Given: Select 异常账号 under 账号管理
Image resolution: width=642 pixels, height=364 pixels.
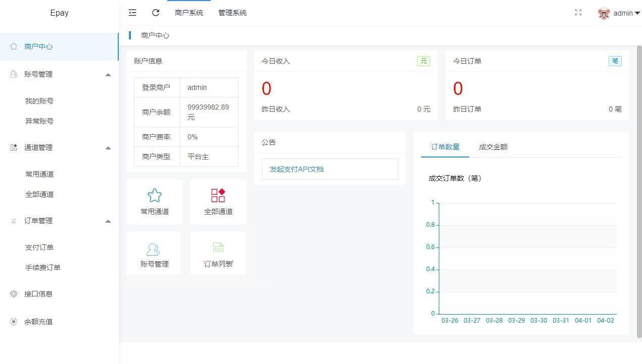Looking at the screenshot, I should 40,121.
